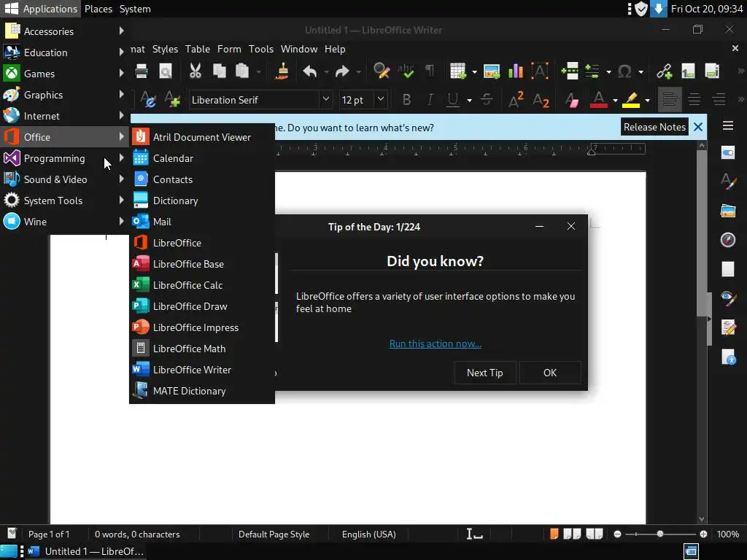Click the Liberation Serif font name field

255,100
